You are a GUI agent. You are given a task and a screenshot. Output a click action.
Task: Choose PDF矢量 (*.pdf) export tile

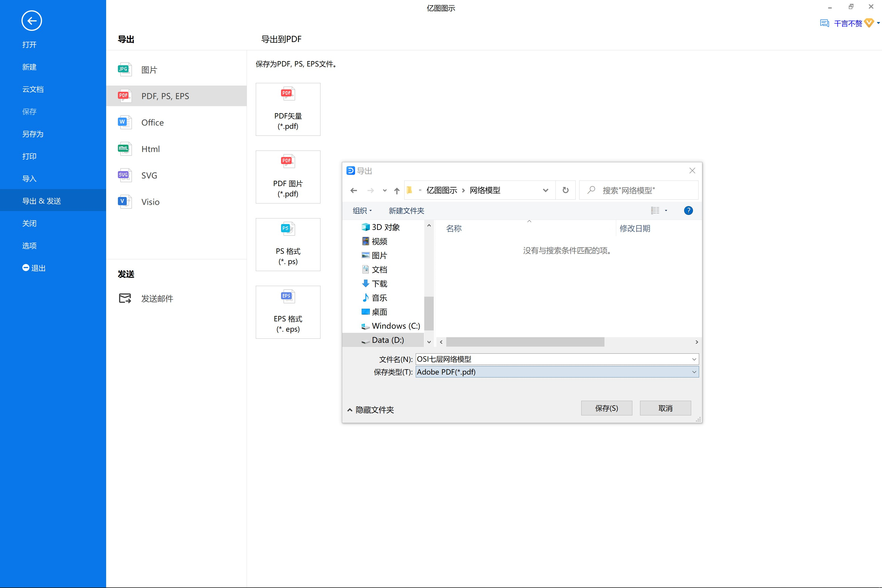(x=288, y=109)
